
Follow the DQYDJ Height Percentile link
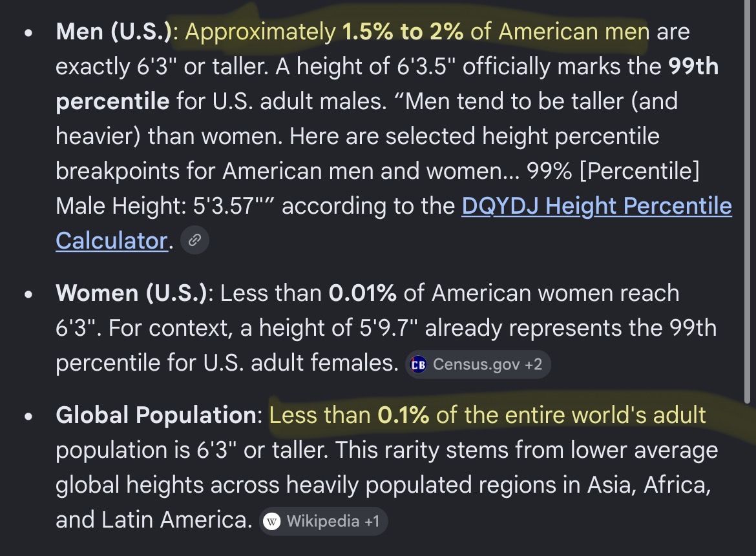coord(596,206)
